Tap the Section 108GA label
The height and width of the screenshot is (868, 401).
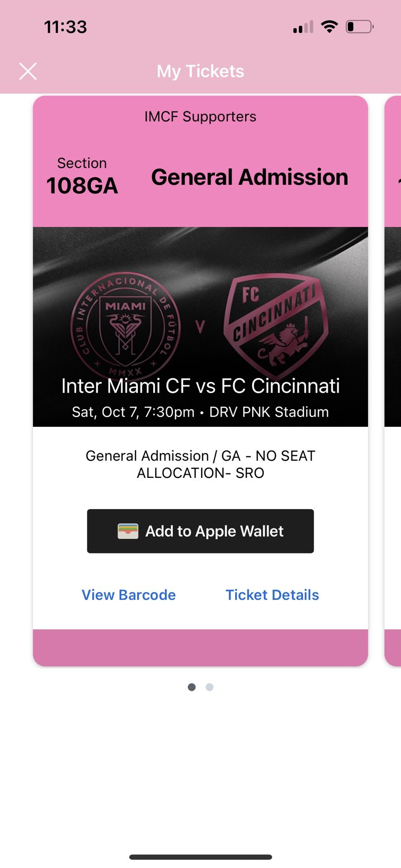82,179
